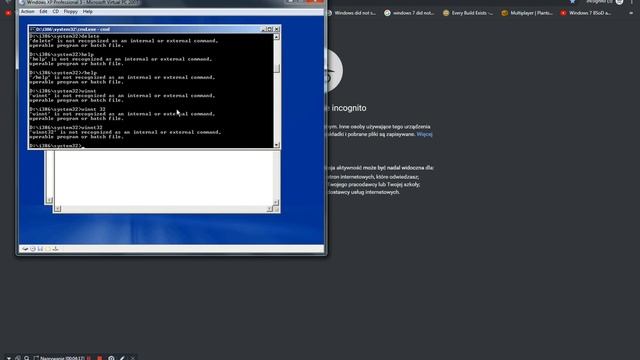Click scroll right arrow in white setup window

point(269,209)
